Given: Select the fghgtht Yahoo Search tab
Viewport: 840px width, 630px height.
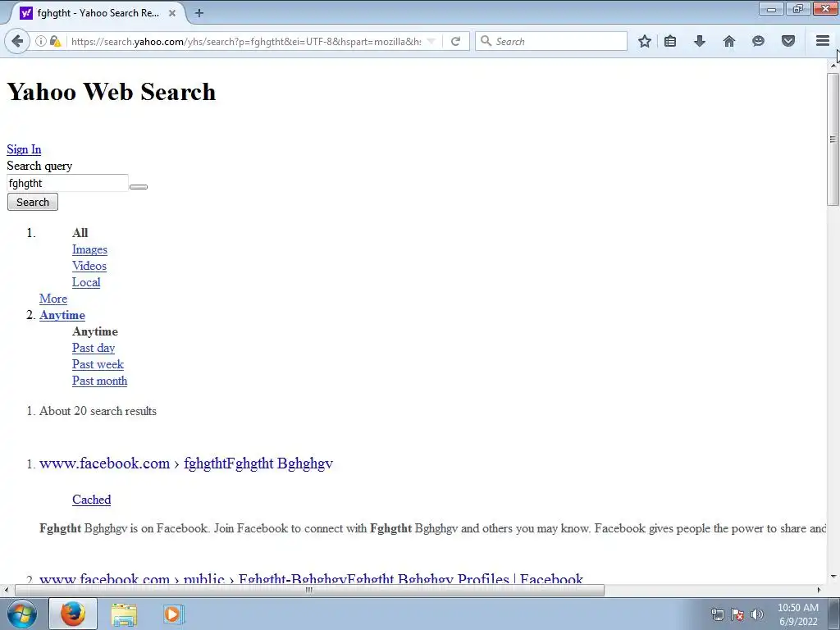Looking at the screenshot, I should 97,13.
